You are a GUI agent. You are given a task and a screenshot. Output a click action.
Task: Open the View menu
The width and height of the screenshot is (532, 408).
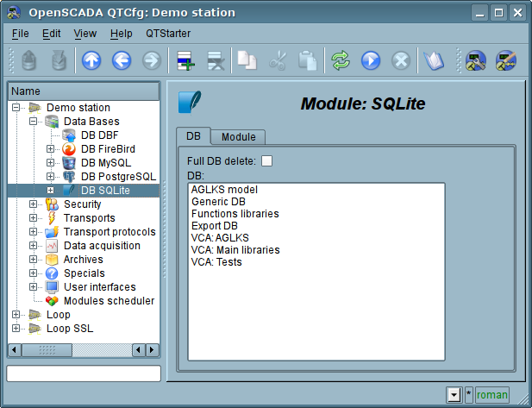click(85, 34)
